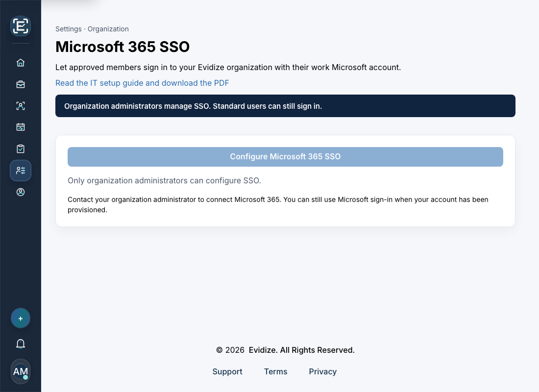This screenshot has height=392, width=539.
Task: Click the copyright 2026 Evidize text
Action: (285, 350)
